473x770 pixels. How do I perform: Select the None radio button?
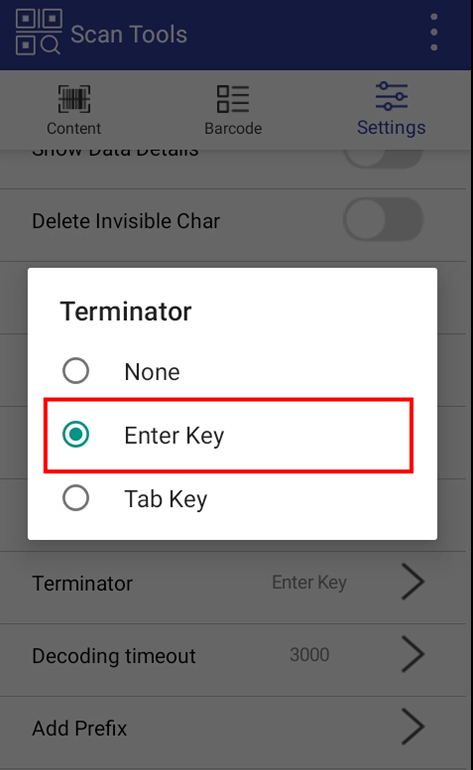click(76, 371)
